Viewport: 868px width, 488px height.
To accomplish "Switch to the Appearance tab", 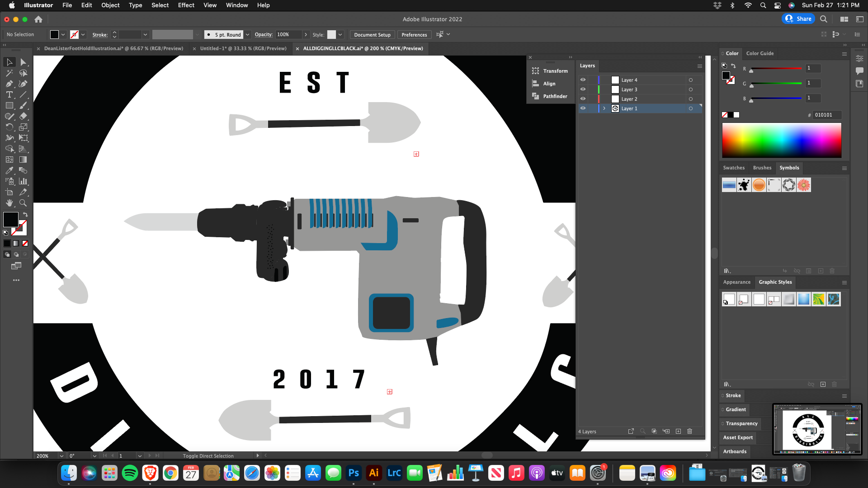I will [737, 282].
